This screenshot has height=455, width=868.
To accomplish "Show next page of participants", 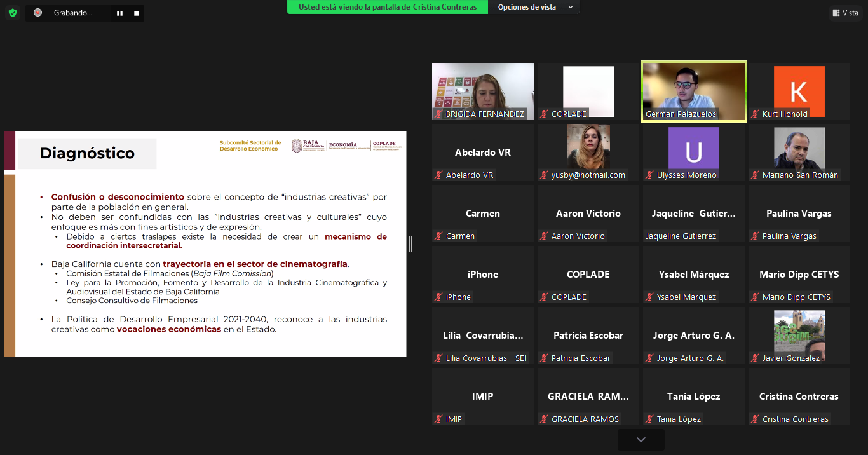I will [x=641, y=439].
